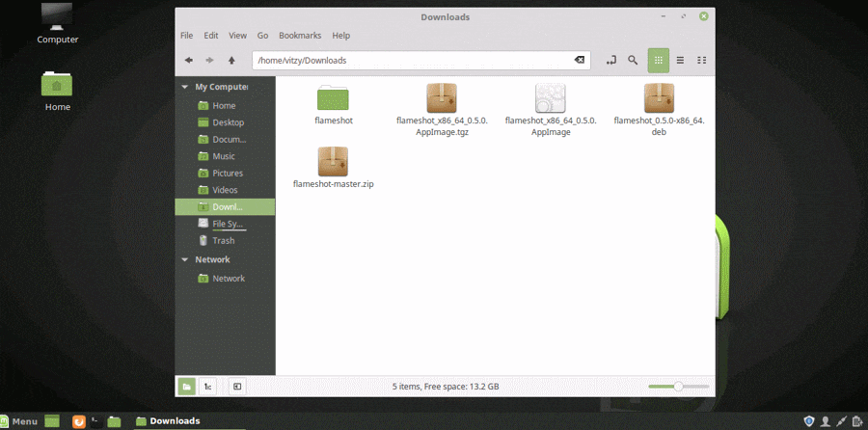The image size is (868, 430).
Task: Toggle the location entry button
Action: click(611, 61)
